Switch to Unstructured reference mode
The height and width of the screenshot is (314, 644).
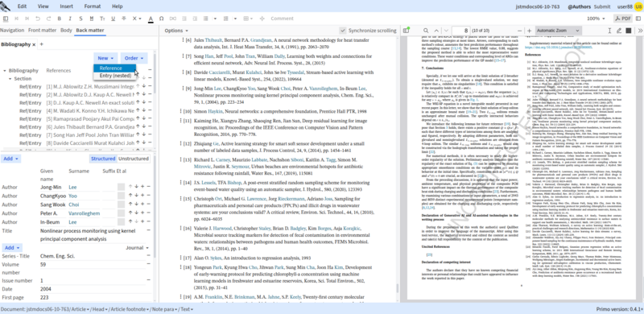point(133,159)
